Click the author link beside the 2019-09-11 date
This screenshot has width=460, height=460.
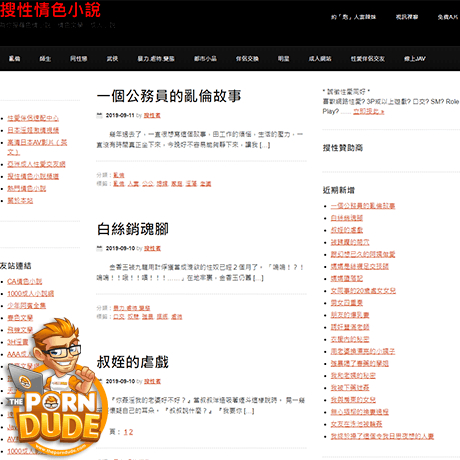tap(152, 115)
